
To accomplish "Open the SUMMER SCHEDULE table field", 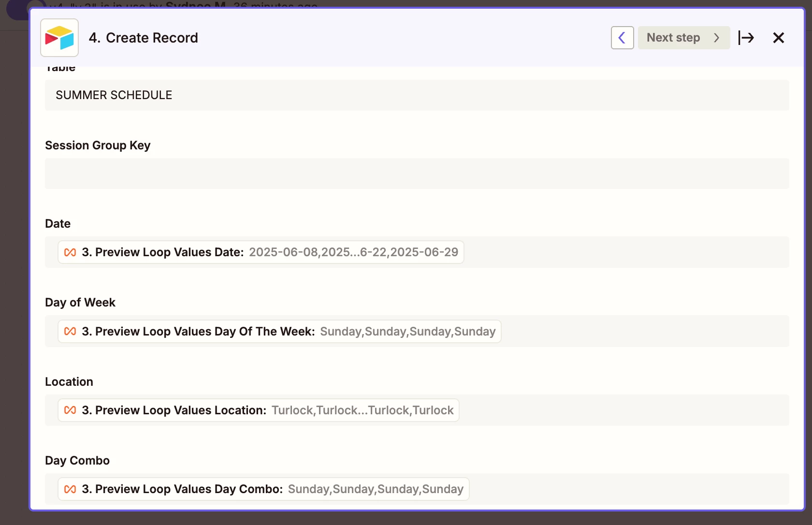I will coord(417,95).
